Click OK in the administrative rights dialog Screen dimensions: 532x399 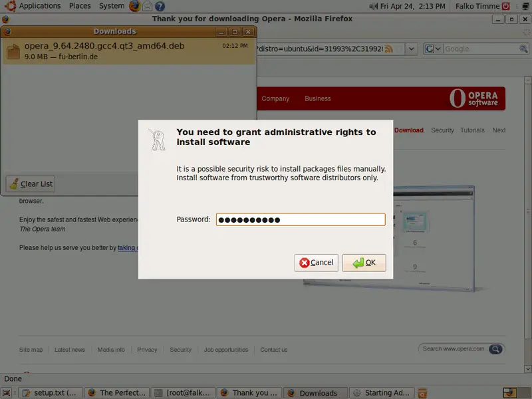(364, 263)
